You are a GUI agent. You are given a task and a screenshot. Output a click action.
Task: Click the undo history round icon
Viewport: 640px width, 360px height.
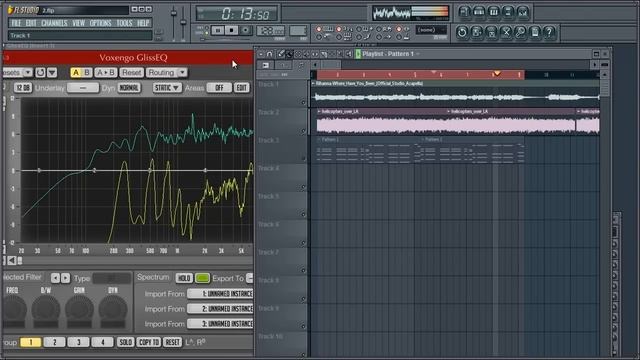pyautogui.click(x=462, y=32)
